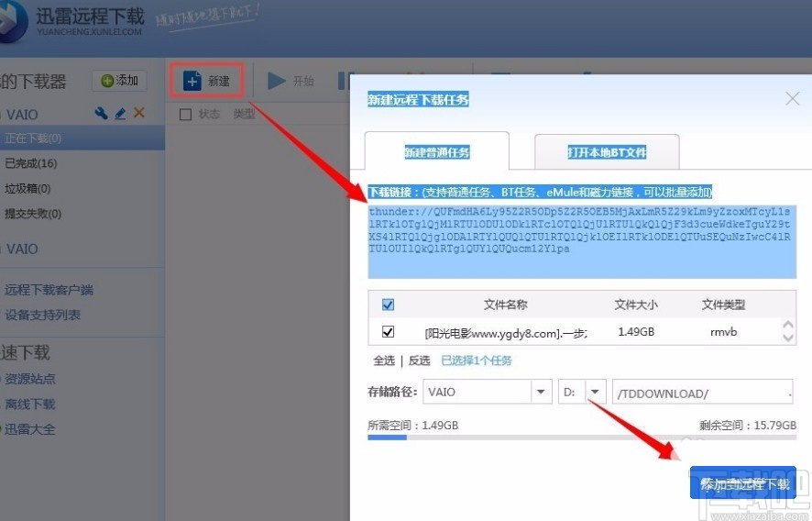812x521 pixels.
Task: Select 正在下载(0) in sidebar
Action: 82,139
